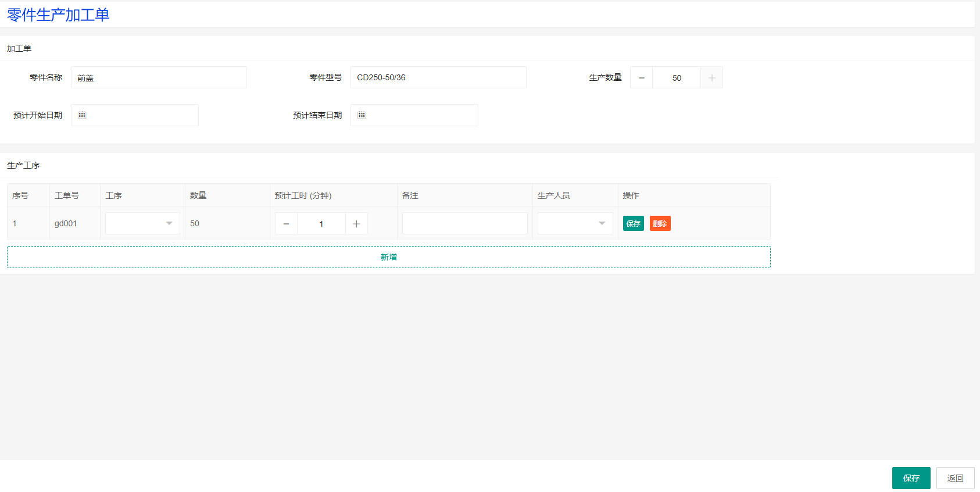Screen dimensions: 980x492
Task: Click the 生产工序 section heading
Action: click(23, 165)
